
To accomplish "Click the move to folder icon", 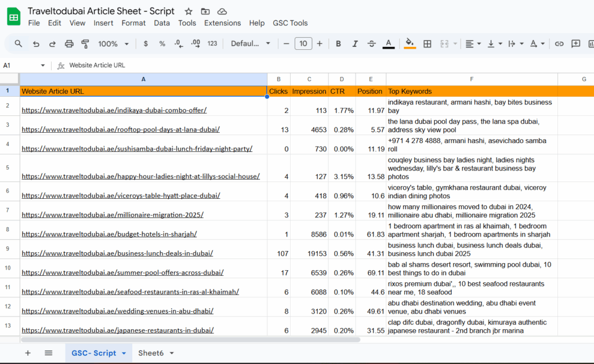I will [x=205, y=12].
